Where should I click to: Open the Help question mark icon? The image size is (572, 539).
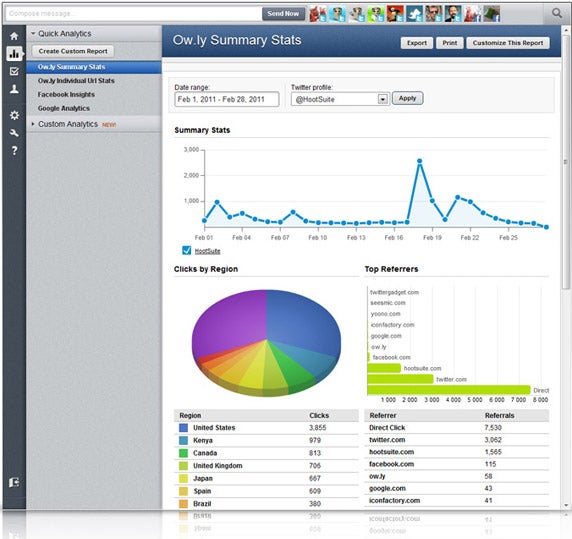coord(14,151)
